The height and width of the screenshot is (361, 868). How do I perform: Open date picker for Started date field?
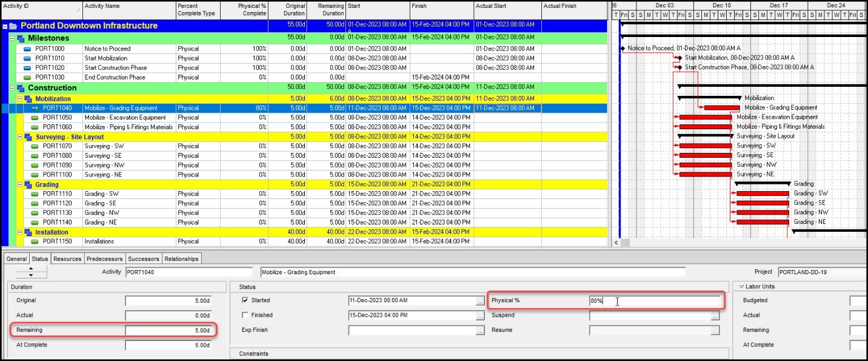click(x=480, y=300)
